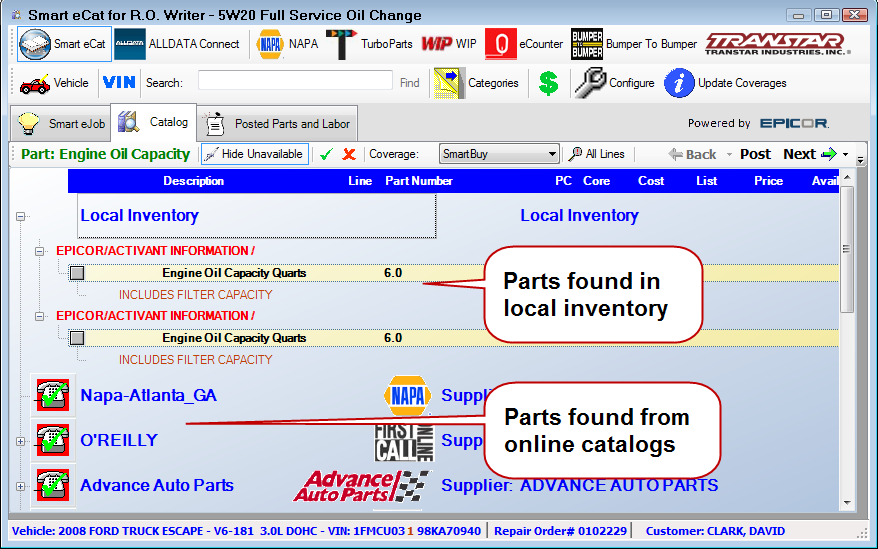Click the Find button next to search
This screenshot has width=878, height=549.
tap(410, 83)
